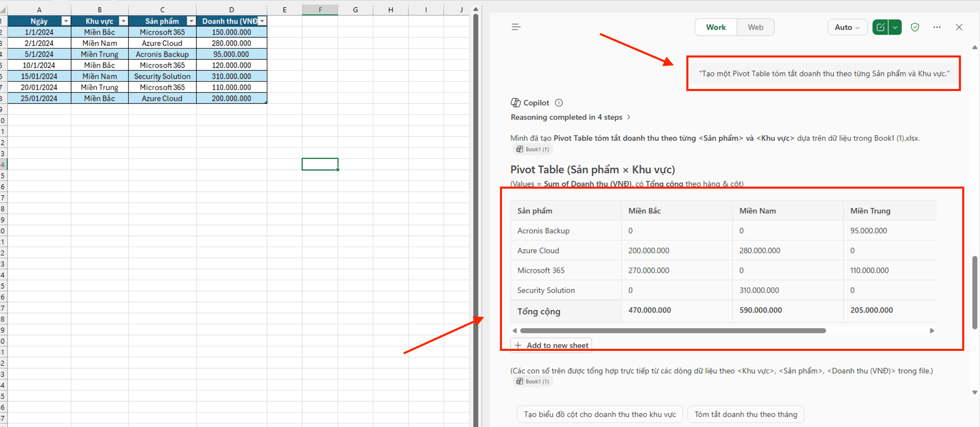Viewport: 980px width, 427px height.
Task: Expand Reasoning completed in 4 steps
Action: [x=570, y=117]
